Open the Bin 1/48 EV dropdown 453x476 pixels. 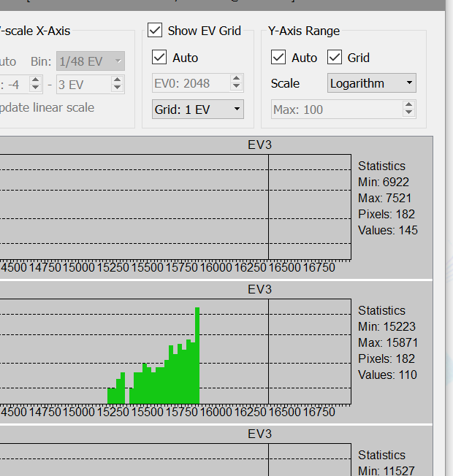point(91,61)
